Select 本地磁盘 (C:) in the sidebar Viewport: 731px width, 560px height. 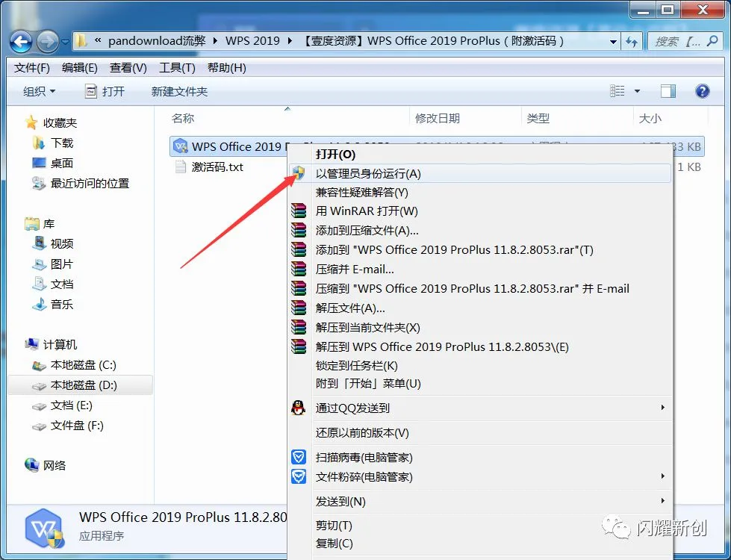point(80,364)
